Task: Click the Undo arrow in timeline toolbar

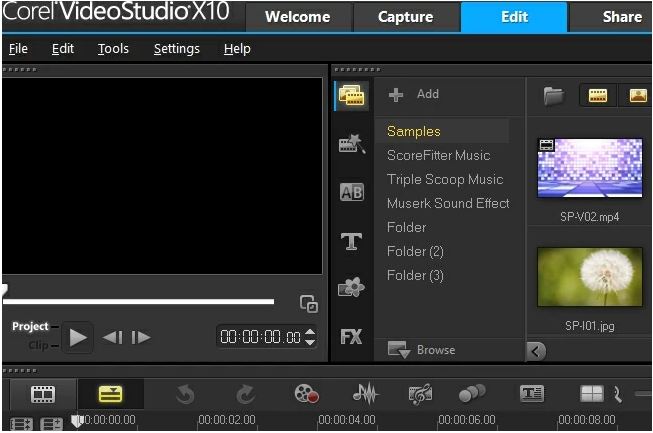Action: point(185,394)
